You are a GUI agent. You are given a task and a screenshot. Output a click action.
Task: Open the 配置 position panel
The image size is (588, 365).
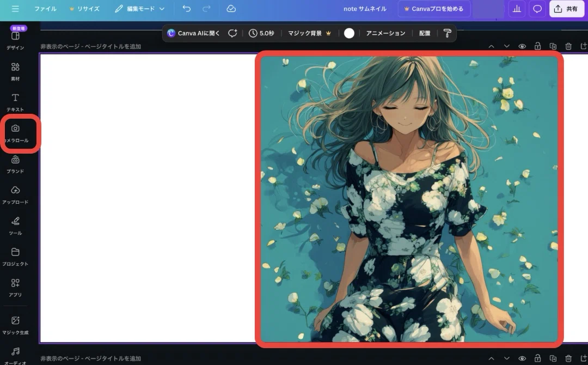click(425, 33)
